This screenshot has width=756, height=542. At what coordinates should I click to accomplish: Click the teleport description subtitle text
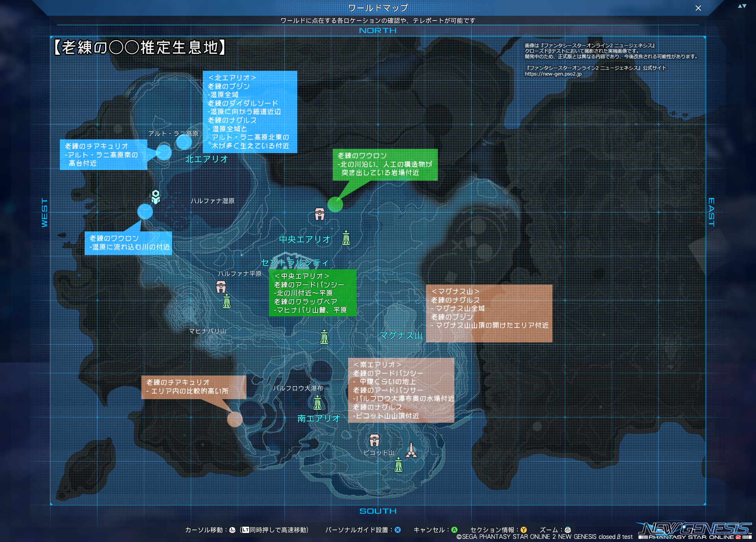tap(378, 20)
